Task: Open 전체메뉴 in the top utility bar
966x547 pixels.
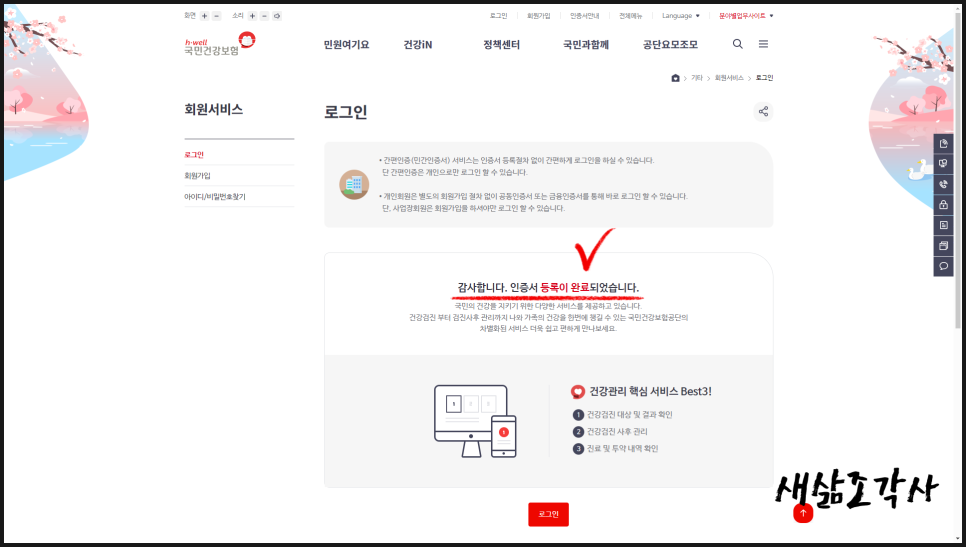Action: coord(630,16)
